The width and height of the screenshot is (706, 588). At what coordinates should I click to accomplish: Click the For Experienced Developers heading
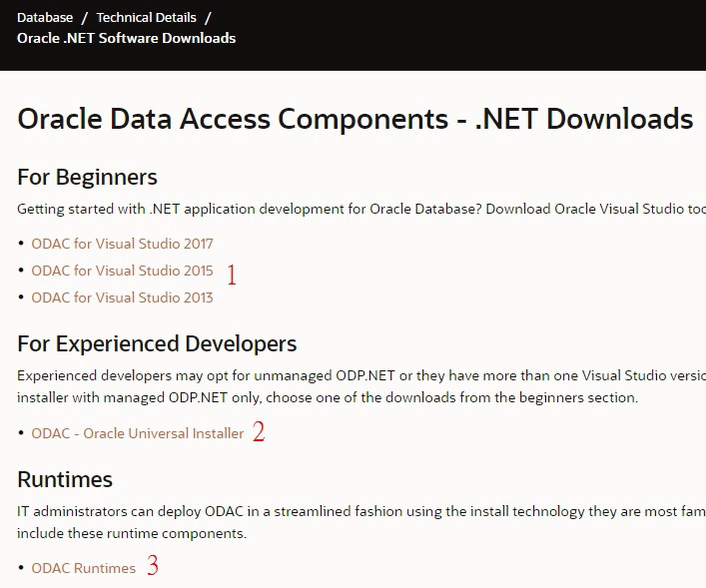click(x=157, y=344)
